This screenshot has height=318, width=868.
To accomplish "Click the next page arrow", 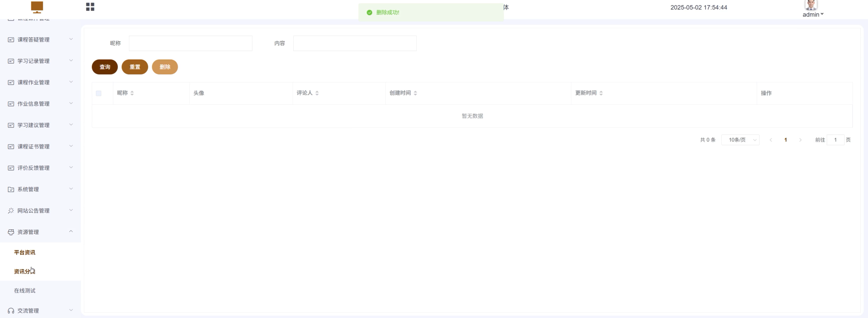I will (800, 140).
